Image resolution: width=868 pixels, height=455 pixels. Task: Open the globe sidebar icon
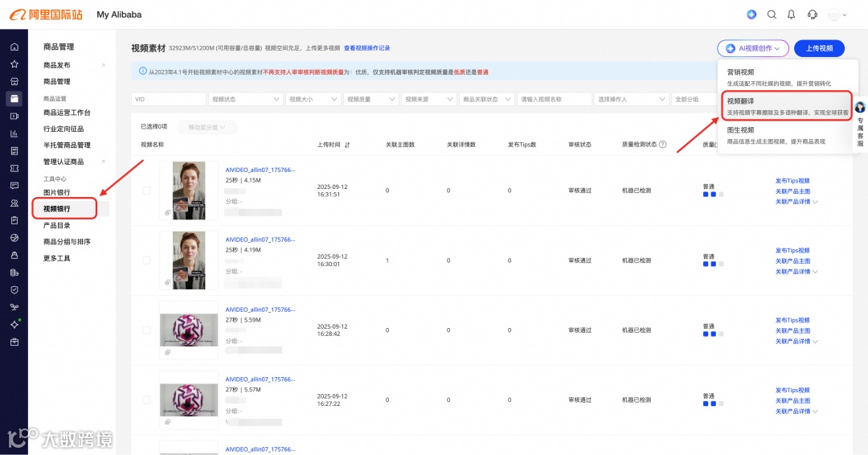14,238
